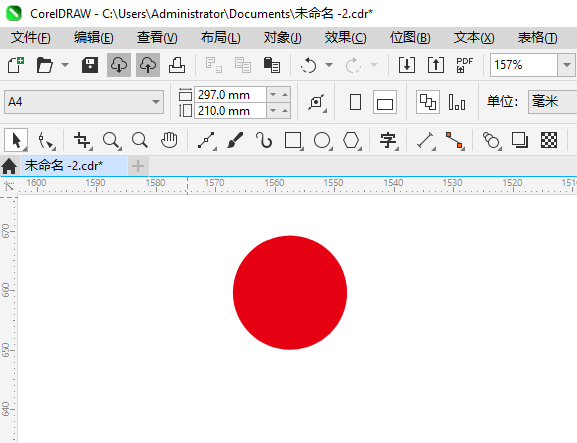Screen dimensions: 577x443
Task: Click the Redo arrow icon
Action: pyautogui.click(x=353, y=65)
